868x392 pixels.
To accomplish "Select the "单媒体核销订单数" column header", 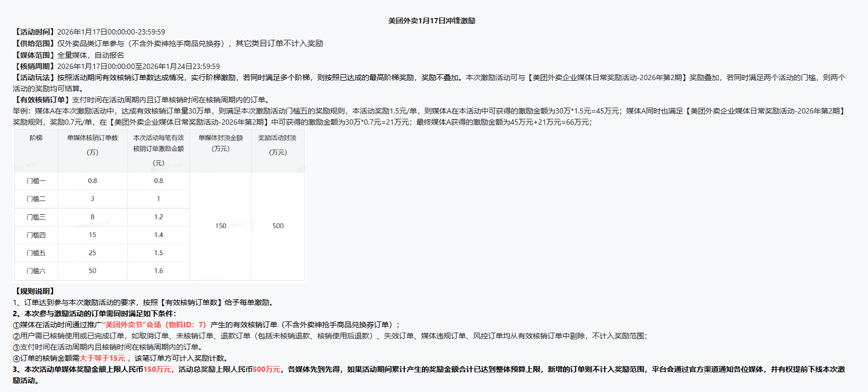I will click(92, 138).
